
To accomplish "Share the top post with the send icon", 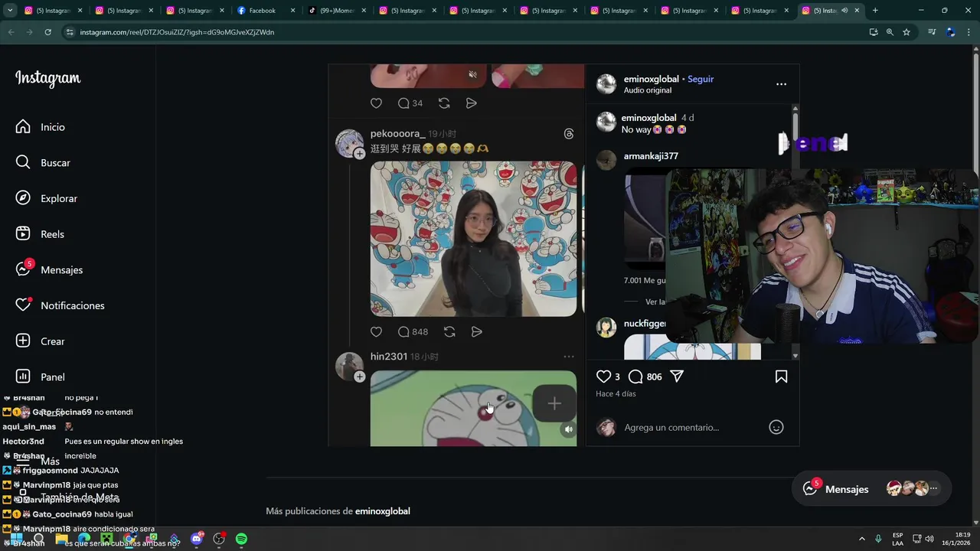I will pos(472,103).
